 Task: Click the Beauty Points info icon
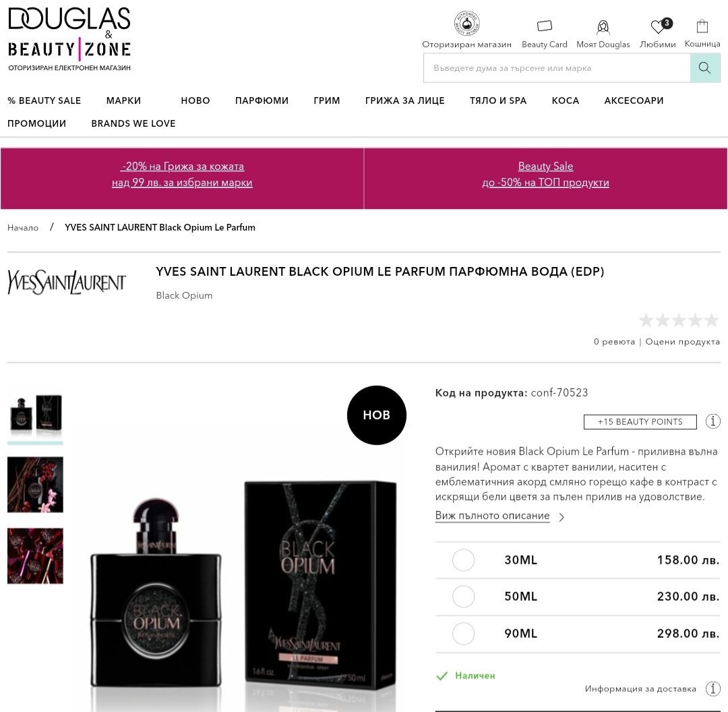pos(712,421)
